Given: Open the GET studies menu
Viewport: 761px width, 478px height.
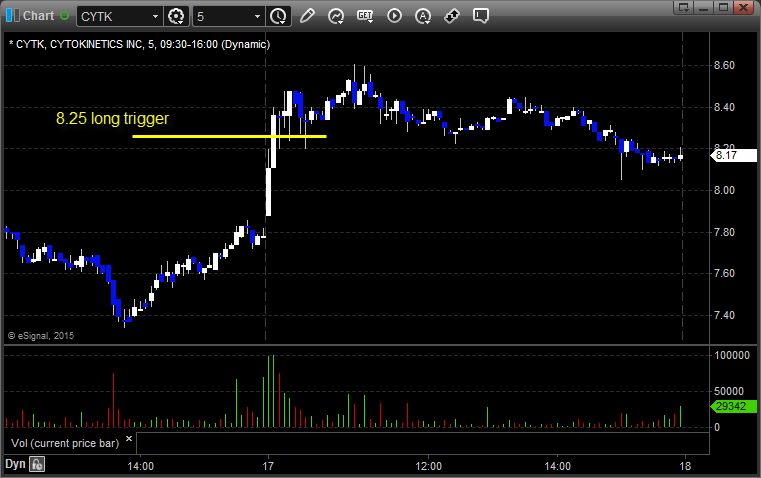Looking at the screenshot, I should (365, 16).
